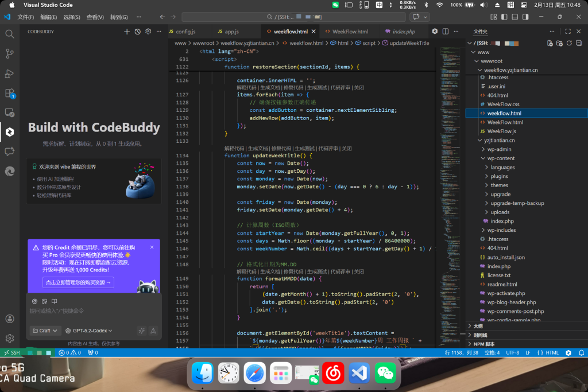
Task: Click the SSH remote status bar indicator
Action: pos(11,353)
